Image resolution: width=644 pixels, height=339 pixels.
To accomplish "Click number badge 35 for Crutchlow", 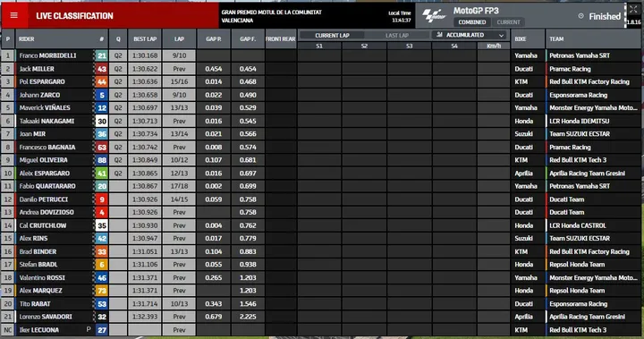I will [102, 225].
